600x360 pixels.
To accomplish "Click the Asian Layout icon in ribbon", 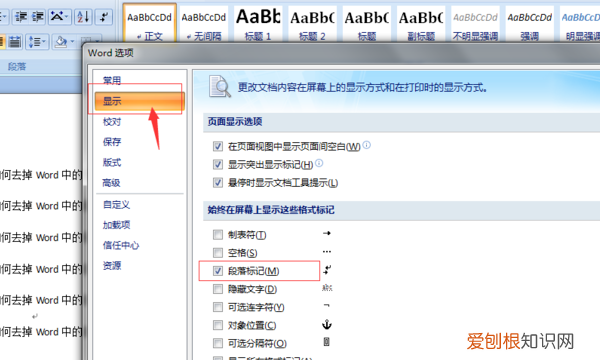I will (x=57, y=17).
